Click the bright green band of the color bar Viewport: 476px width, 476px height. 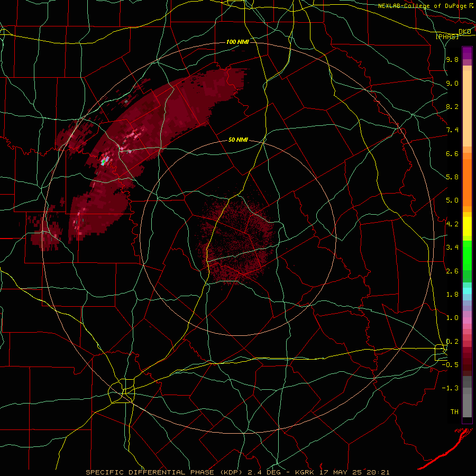pyautogui.click(x=467, y=255)
